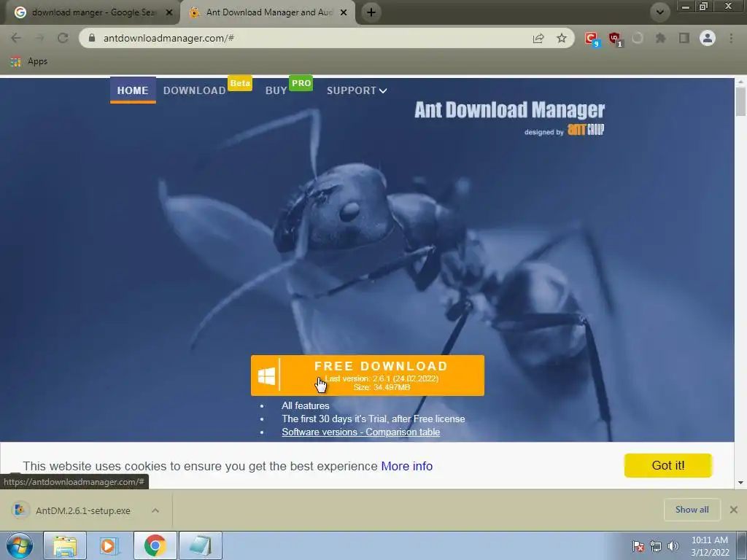The width and height of the screenshot is (747, 560).
Task: Click the Ant Download Manager logo title
Action: coord(509,109)
